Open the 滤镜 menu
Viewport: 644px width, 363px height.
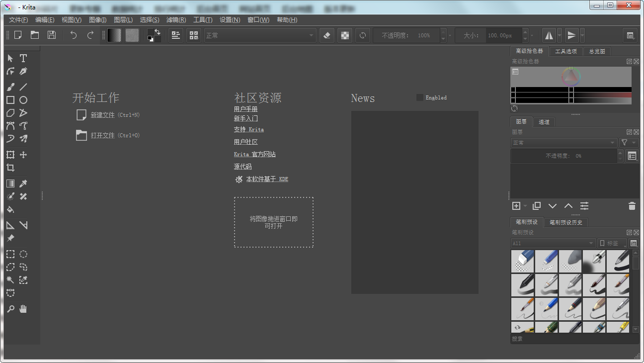click(176, 19)
